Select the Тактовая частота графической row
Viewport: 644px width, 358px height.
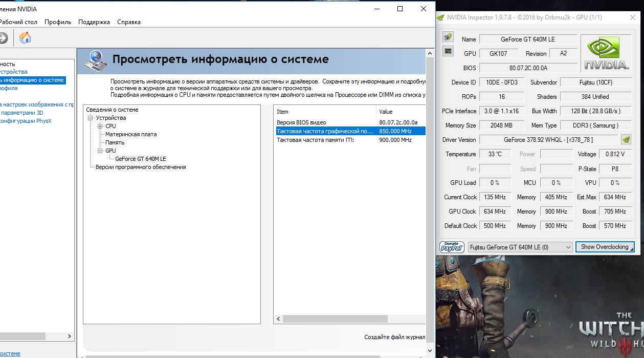tap(350, 131)
